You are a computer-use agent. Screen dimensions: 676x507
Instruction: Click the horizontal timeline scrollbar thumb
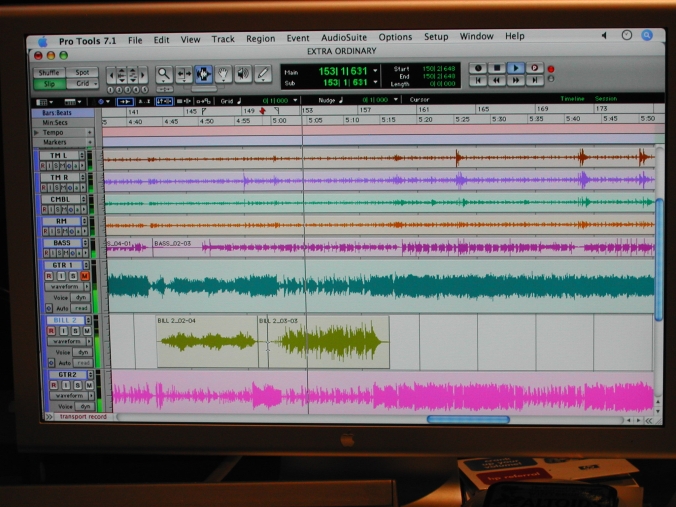tap(468, 419)
